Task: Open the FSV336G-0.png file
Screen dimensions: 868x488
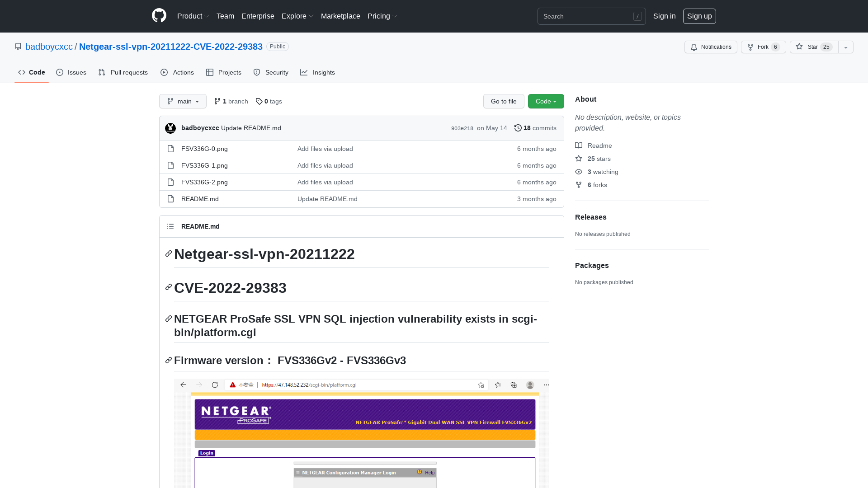Action: pos(204,149)
